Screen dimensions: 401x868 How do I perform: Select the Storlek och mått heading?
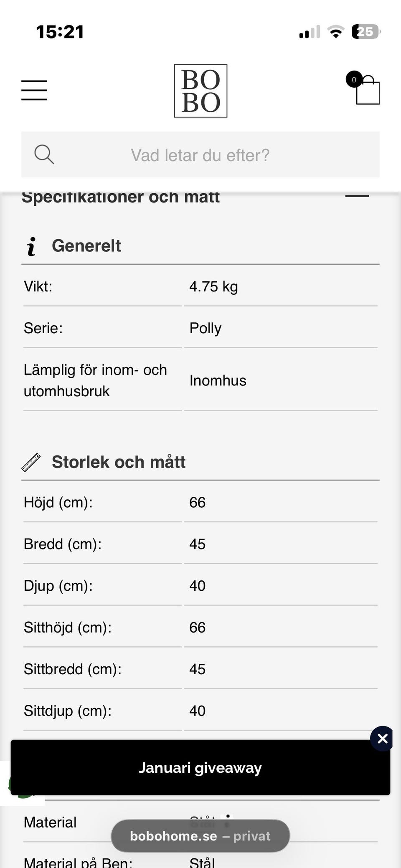click(119, 462)
